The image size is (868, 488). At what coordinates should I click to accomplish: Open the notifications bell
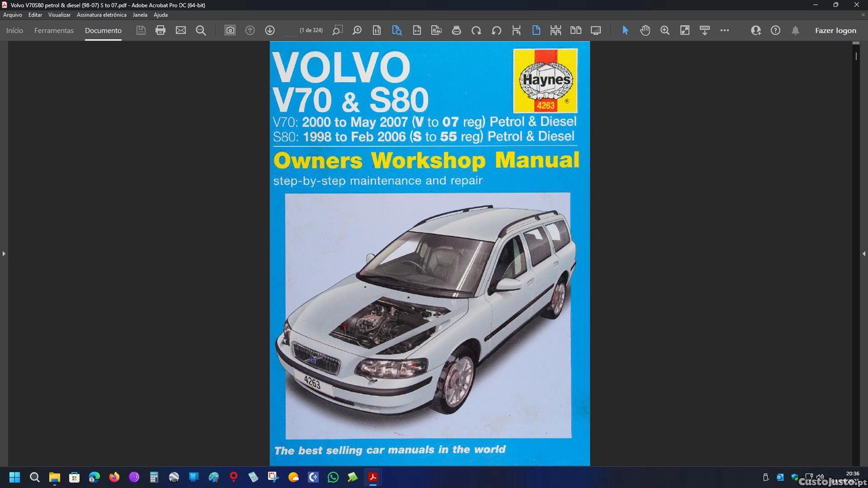coord(795,31)
